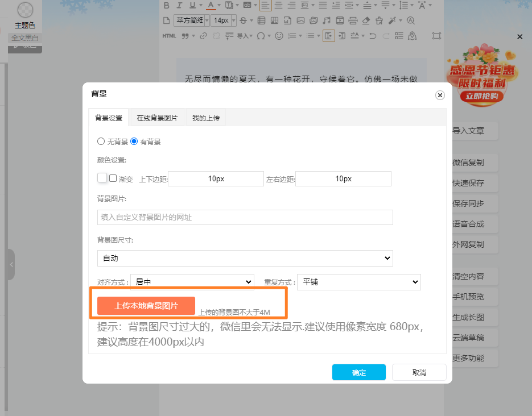Click the background color swatch box
The height and width of the screenshot is (416, 532).
(x=102, y=177)
